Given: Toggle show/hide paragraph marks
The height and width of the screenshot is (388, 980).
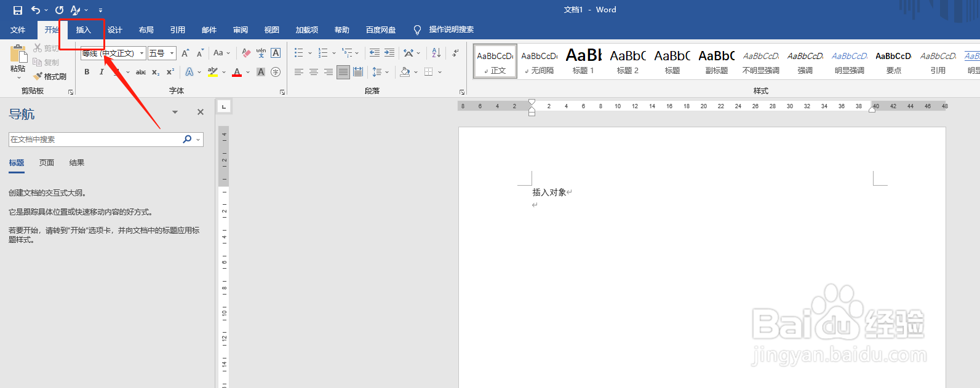Looking at the screenshot, I should point(455,53).
